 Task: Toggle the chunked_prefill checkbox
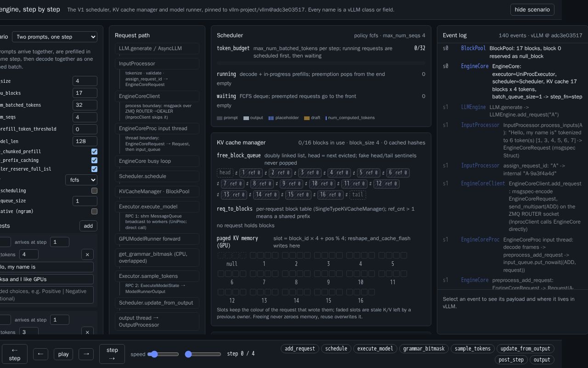click(x=94, y=151)
